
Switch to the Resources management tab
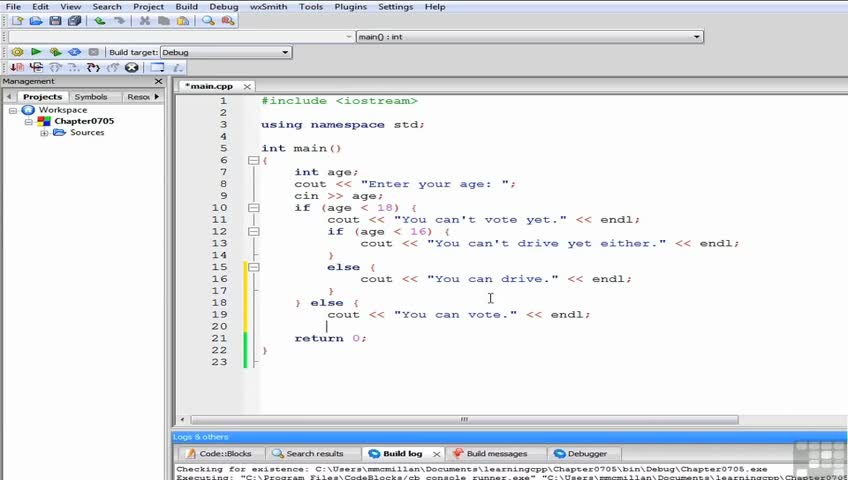[x=138, y=97]
